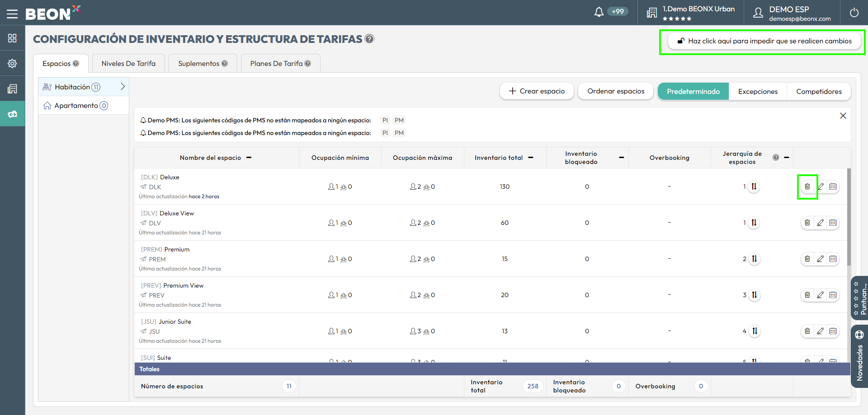Open calendar for Junior Suite space
Screen dimensions: 868x415
point(833,331)
